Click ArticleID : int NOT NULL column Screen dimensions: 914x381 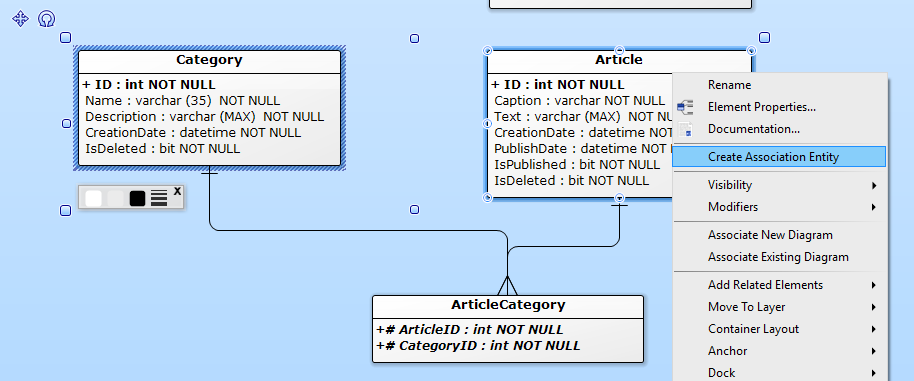(x=470, y=330)
